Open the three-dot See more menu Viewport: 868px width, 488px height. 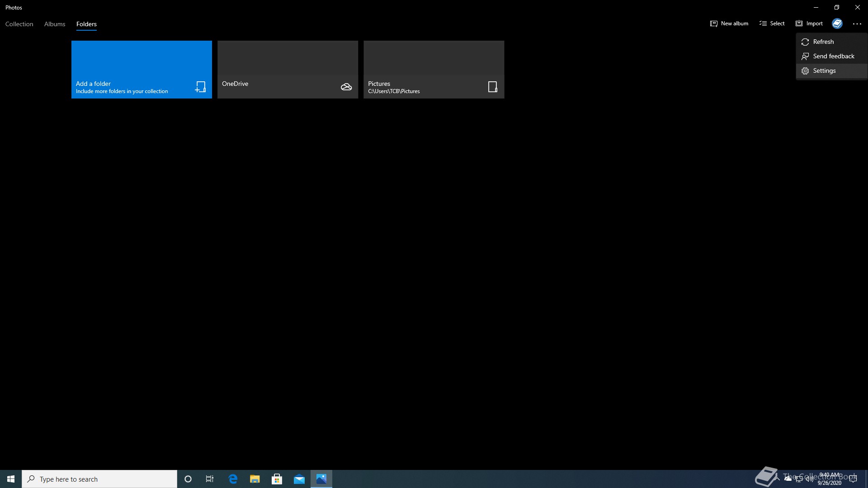(x=857, y=23)
